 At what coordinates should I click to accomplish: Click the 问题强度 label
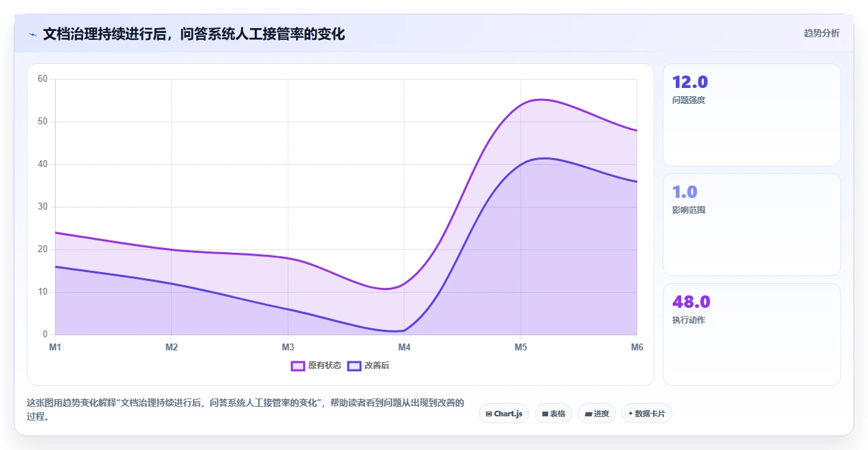pos(689,100)
